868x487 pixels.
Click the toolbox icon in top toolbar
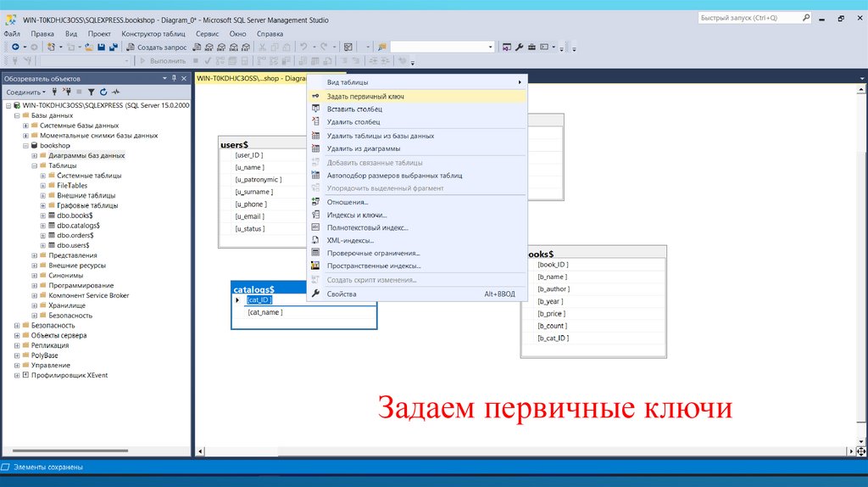[x=531, y=48]
